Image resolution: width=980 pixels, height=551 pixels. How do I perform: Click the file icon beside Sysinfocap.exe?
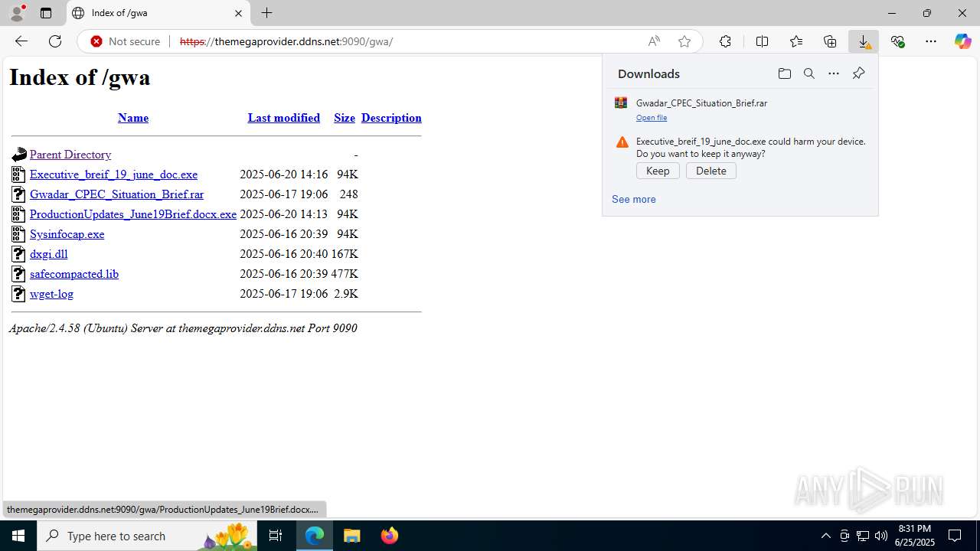point(18,234)
